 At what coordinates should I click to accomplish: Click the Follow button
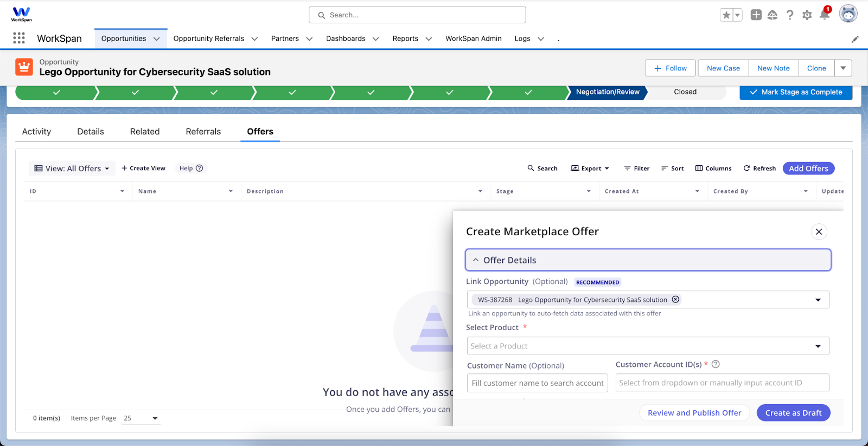671,68
